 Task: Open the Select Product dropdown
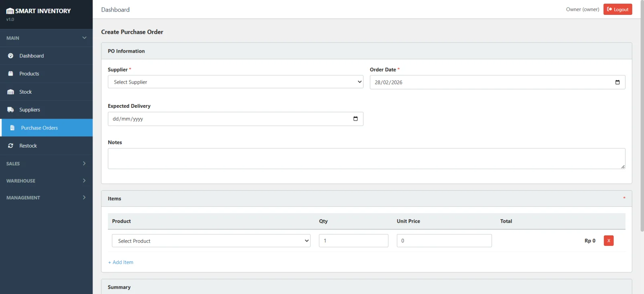[211, 241]
